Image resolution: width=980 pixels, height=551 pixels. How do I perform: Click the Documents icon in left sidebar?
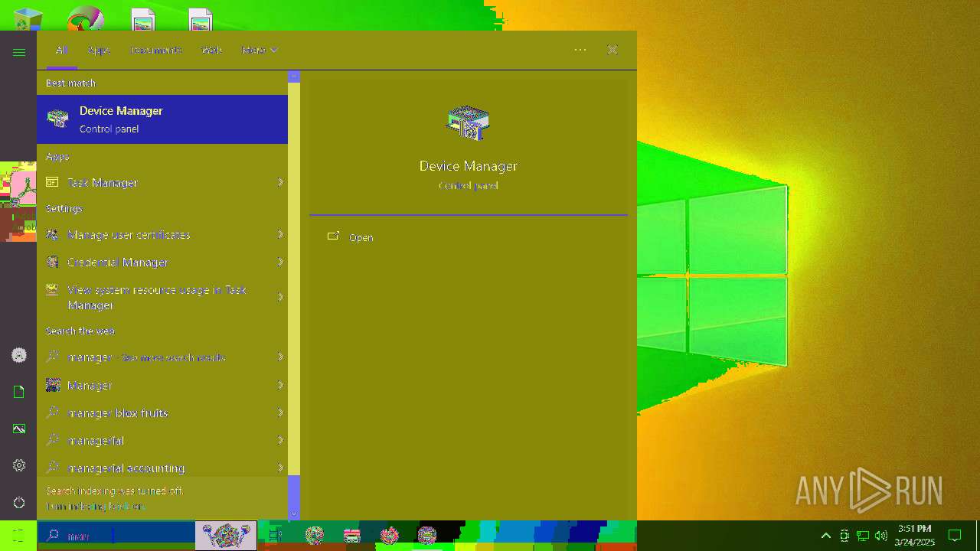(19, 392)
